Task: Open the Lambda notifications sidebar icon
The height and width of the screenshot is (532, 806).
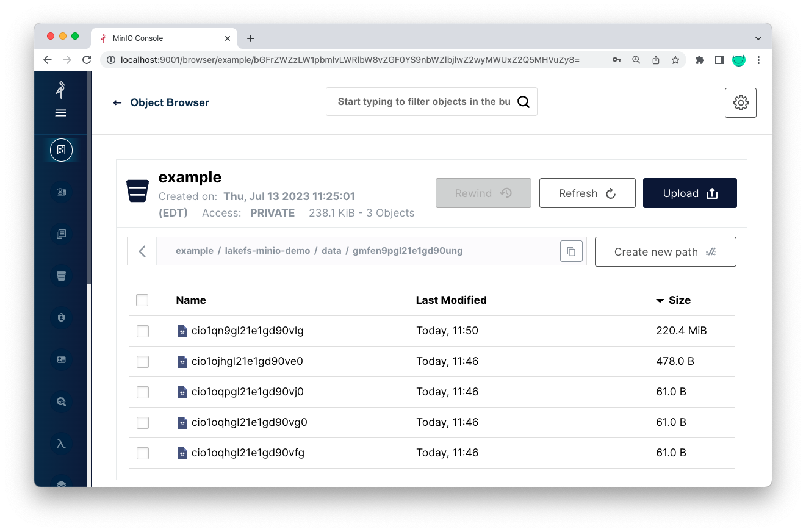Action: coord(61,444)
